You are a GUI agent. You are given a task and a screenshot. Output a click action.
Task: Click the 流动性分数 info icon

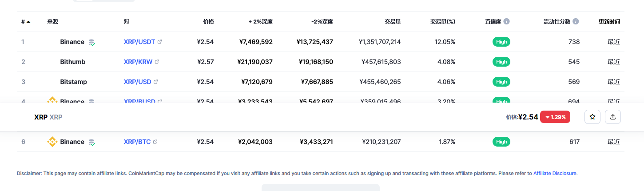click(576, 21)
